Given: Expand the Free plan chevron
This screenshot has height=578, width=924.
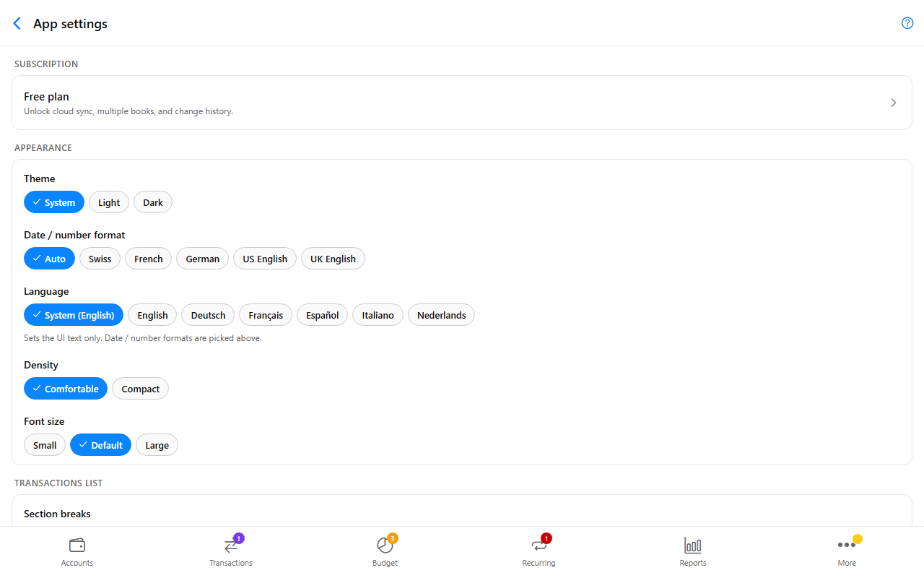Looking at the screenshot, I should 894,103.
